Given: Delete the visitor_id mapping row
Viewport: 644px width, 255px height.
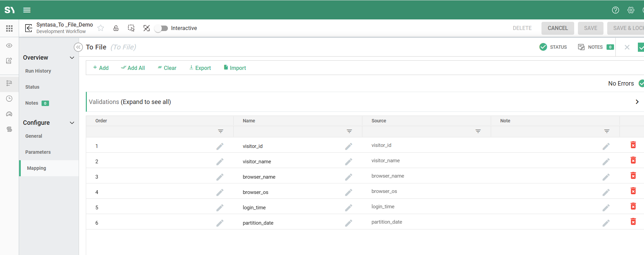Looking at the screenshot, I should pyautogui.click(x=633, y=145).
